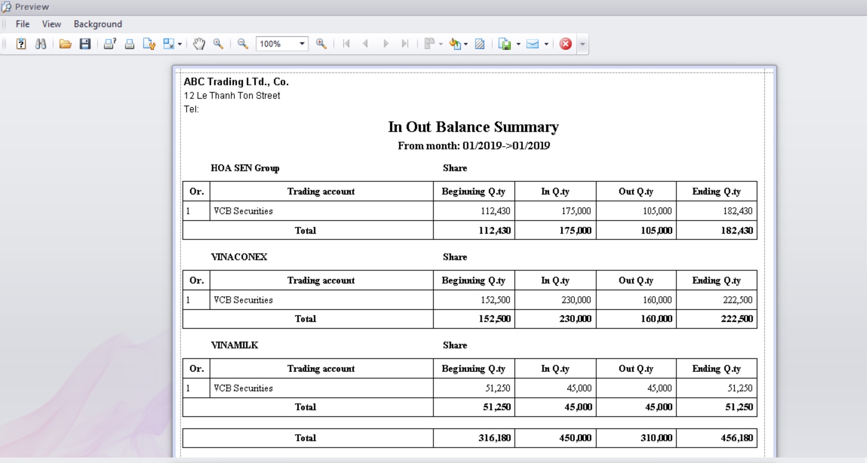868x463 pixels.
Task: Go to the next page
Action: (x=385, y=44)
